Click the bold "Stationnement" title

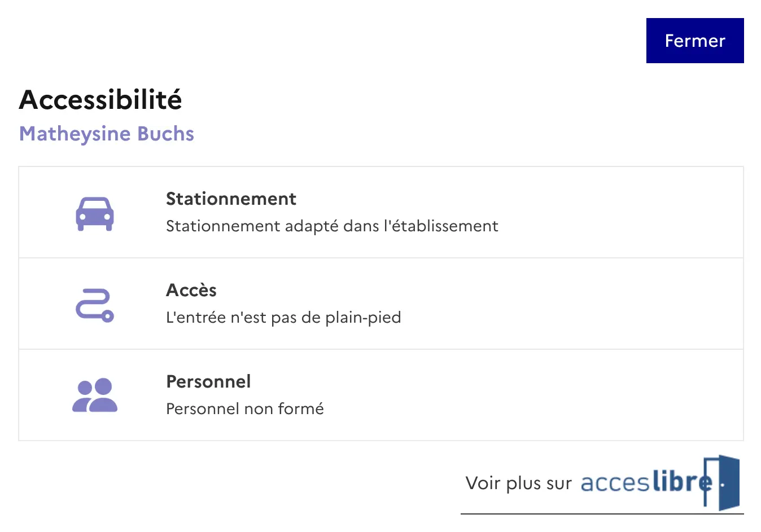coord(231,199)
